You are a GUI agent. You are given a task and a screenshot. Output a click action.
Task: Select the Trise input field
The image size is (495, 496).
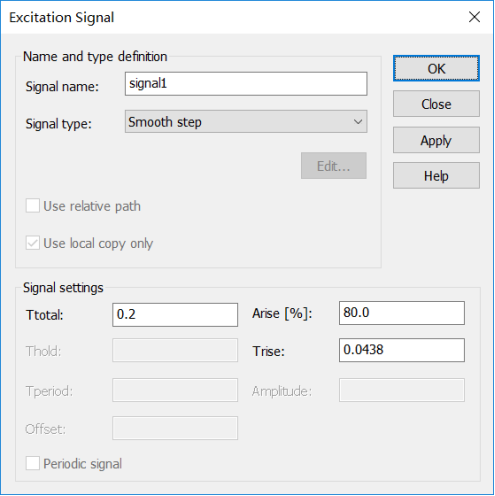click(x=402, y=350)
